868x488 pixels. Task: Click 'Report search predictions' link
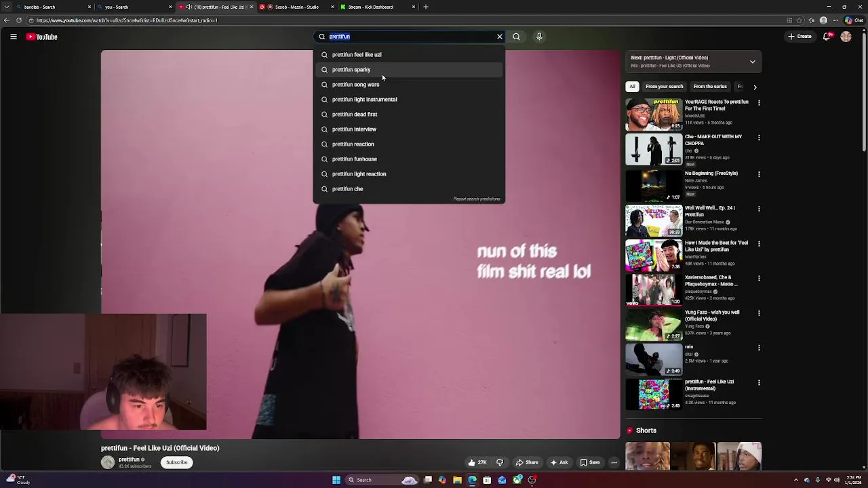coord(477,199)
